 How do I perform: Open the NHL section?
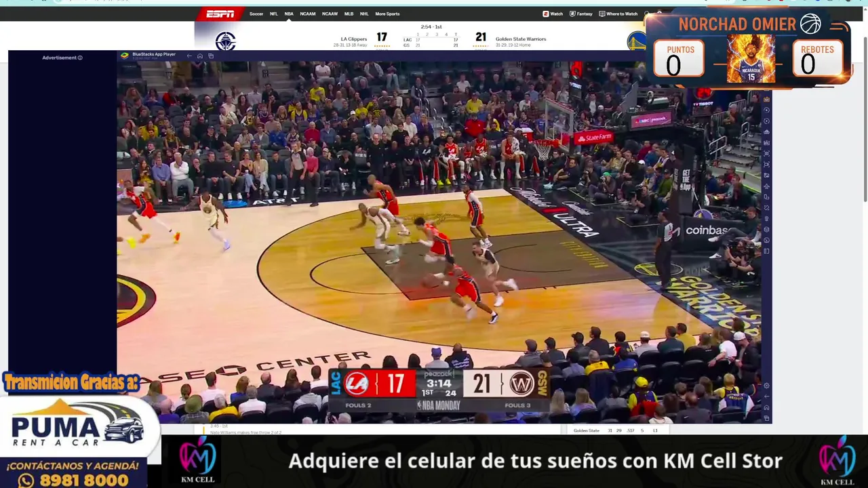tap(364, 14)
